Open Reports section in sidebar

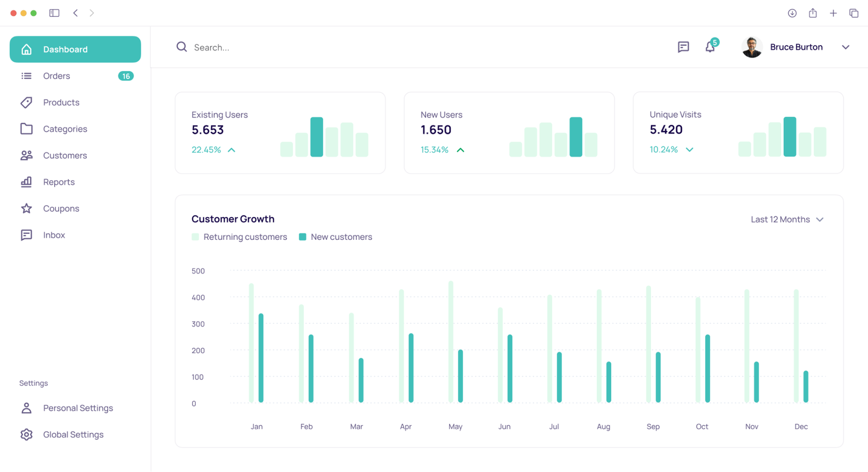(59, 182)
